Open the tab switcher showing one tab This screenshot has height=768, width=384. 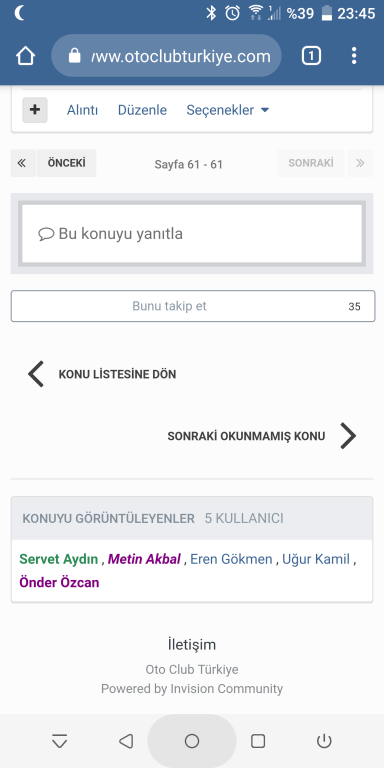tap(311, 56)
